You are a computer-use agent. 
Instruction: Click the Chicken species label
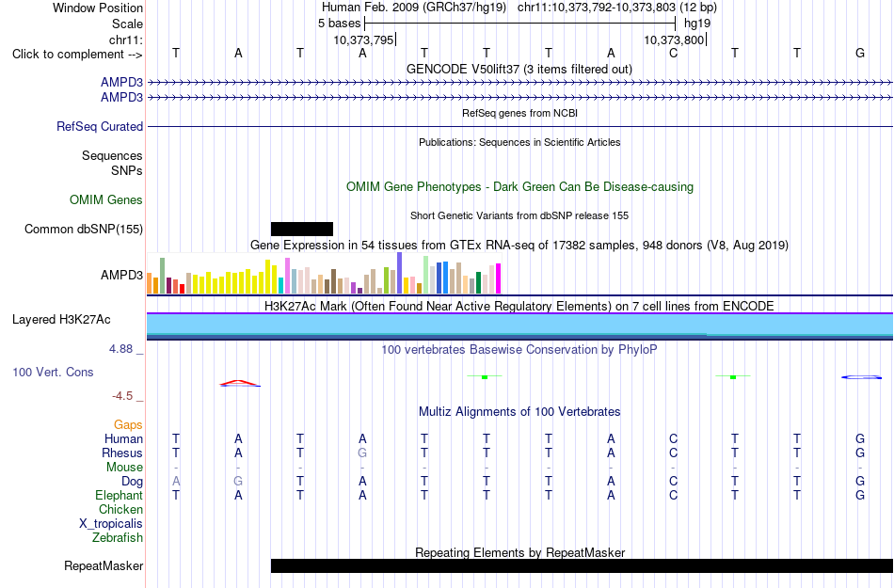pos(120,509)
